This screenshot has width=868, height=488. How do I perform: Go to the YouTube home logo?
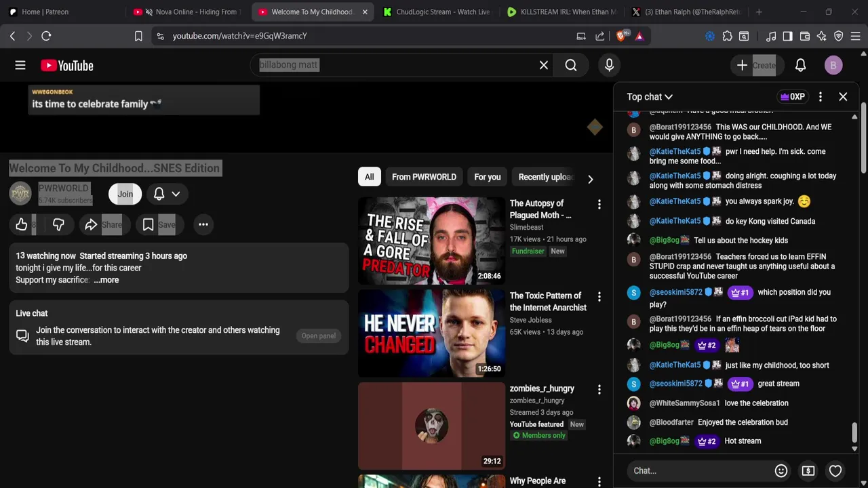pos(66,66)
